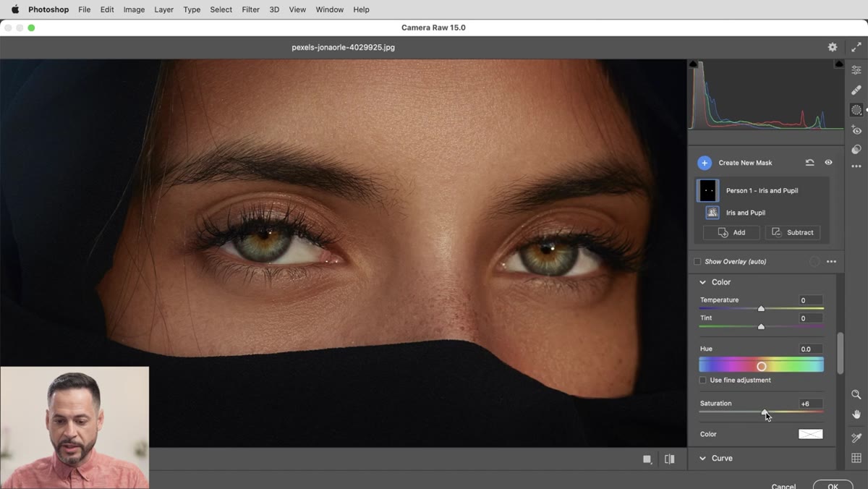
Task: Click the Saturation slider handle
Action: pos(765,412)
